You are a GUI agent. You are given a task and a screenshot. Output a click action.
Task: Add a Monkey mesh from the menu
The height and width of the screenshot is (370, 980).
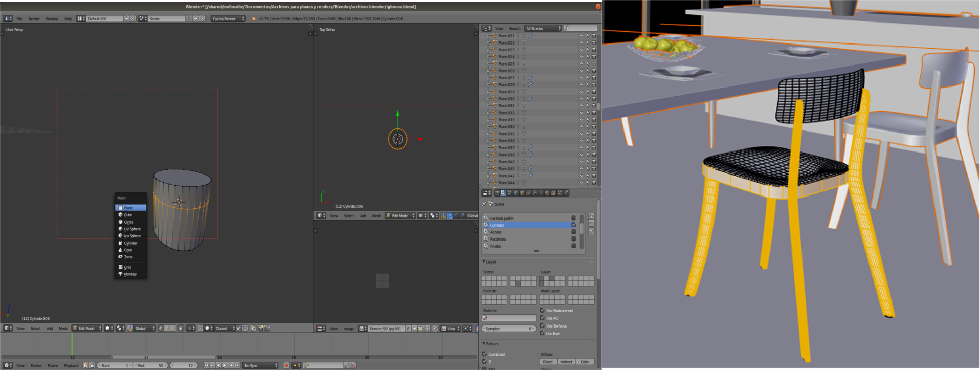130,274
